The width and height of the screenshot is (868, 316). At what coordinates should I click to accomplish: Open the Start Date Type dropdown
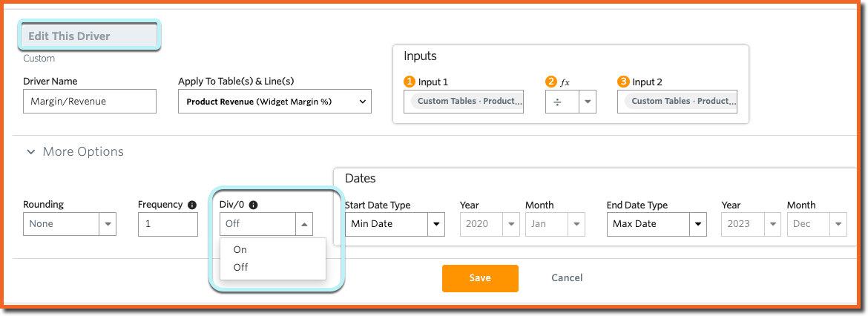395,224
